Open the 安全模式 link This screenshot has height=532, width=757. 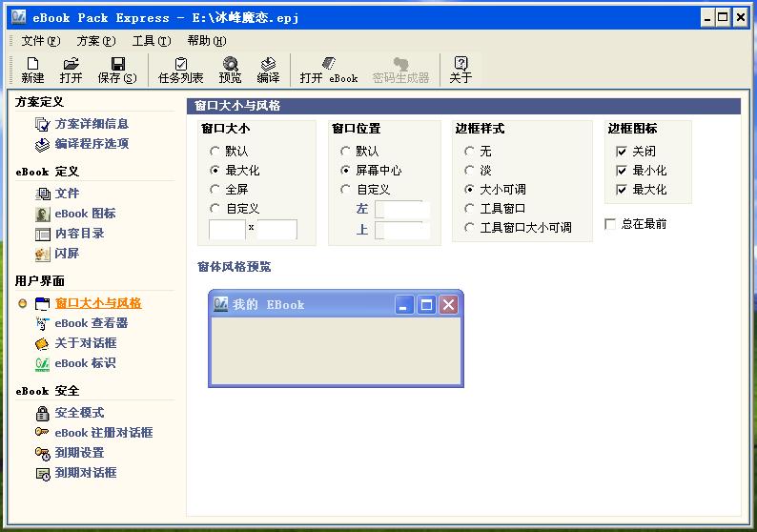(80, 413)
